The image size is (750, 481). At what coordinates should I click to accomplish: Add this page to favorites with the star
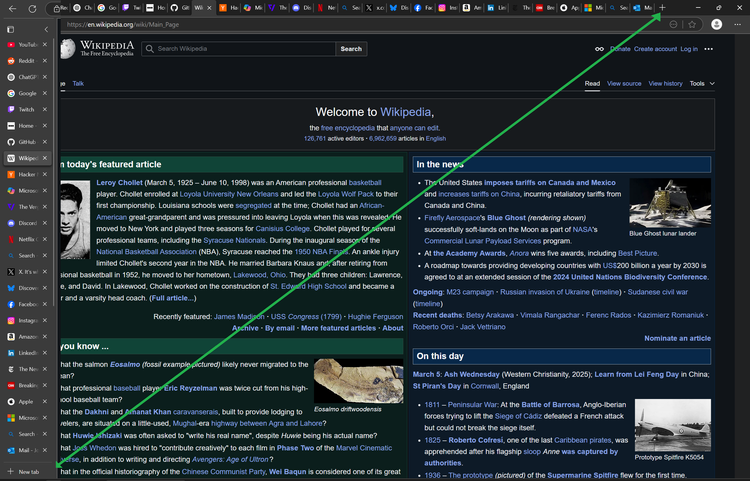(x=692, y=24)
